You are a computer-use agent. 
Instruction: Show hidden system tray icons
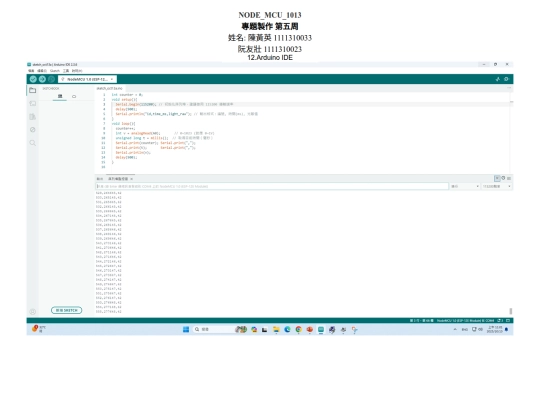[x=455, y=329]
